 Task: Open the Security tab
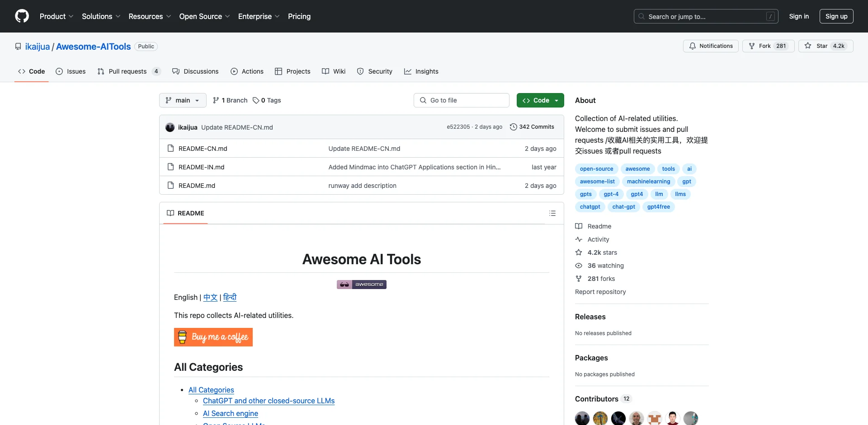[x=375, y=71]
